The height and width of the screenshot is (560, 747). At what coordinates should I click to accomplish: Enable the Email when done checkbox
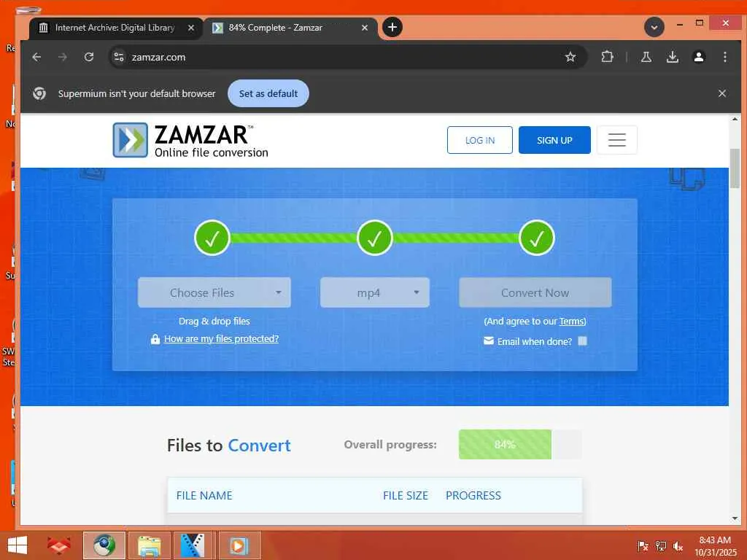[x=582, y=341]
